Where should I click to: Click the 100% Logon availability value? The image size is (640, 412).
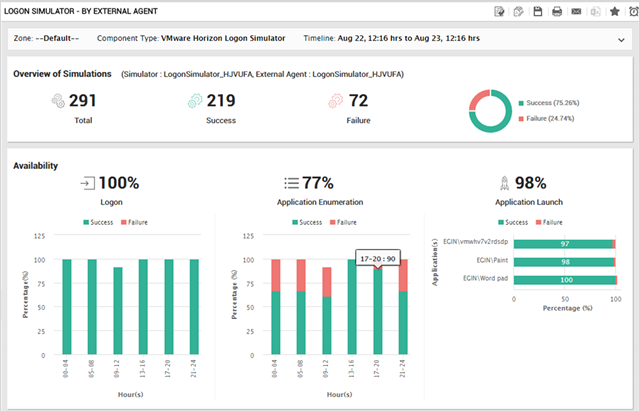(119, 183)
